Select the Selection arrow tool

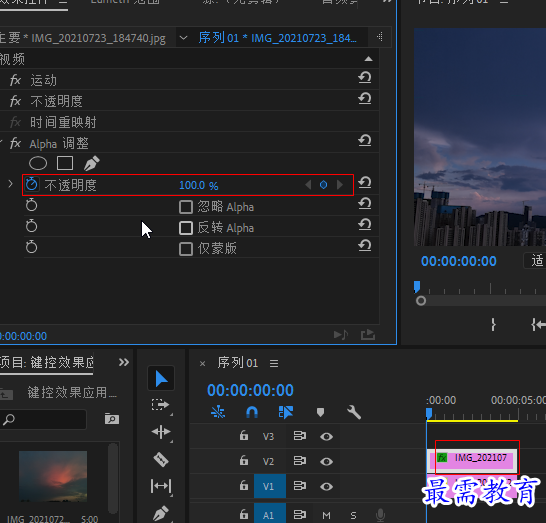[161, 378]
